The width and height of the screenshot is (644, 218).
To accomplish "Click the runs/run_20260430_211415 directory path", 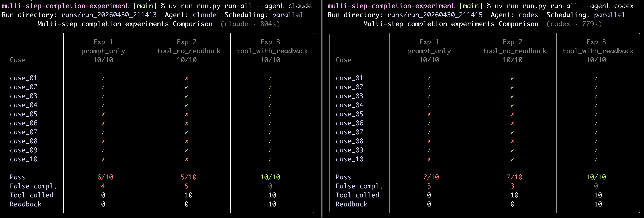I will (435, 15).
